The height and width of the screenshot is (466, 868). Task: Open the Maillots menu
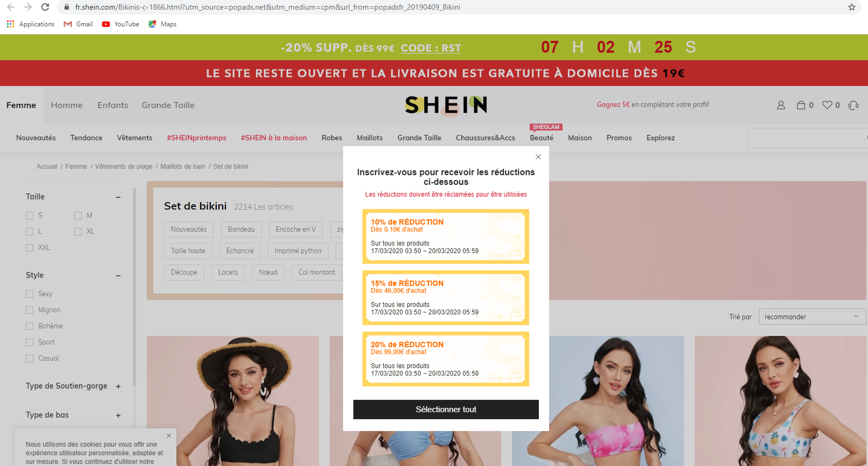tap(369, 138)
